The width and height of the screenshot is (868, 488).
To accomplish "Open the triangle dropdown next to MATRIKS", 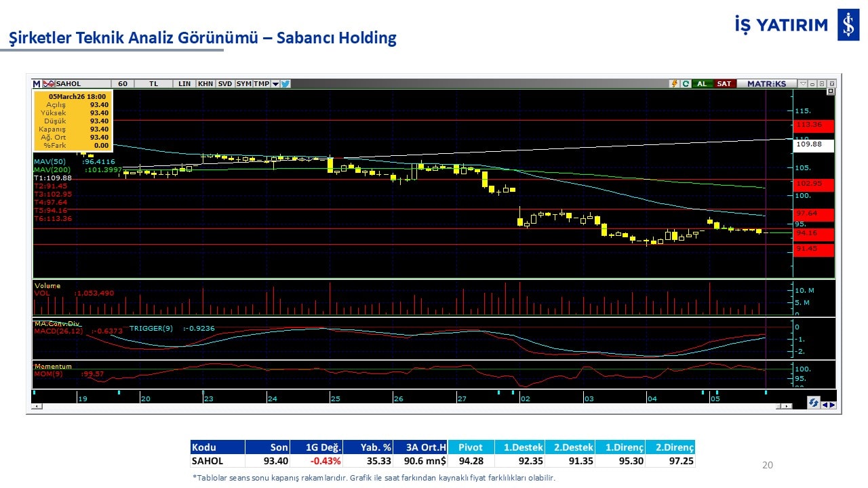I will pyautogui.click(x=803, y=84).
